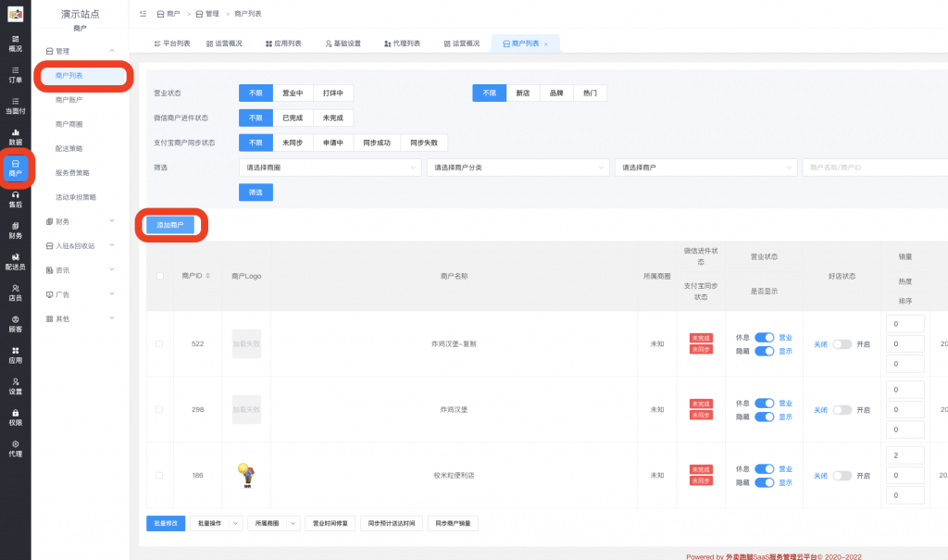Click the 概况 (Overview) sidebar icon
The width and height of the screenshot is (948, 560).
point(15,43)
